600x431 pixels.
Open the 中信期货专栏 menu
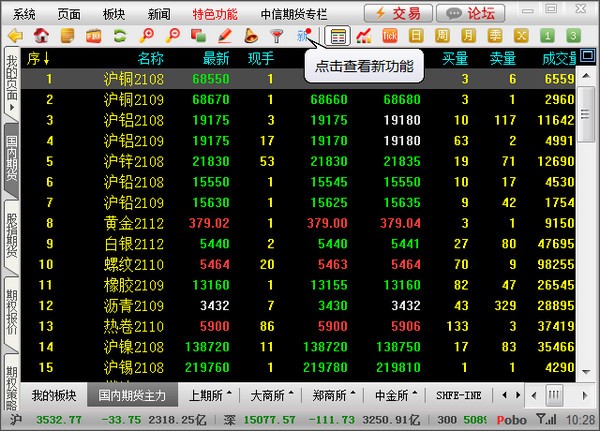click(293, 14)
